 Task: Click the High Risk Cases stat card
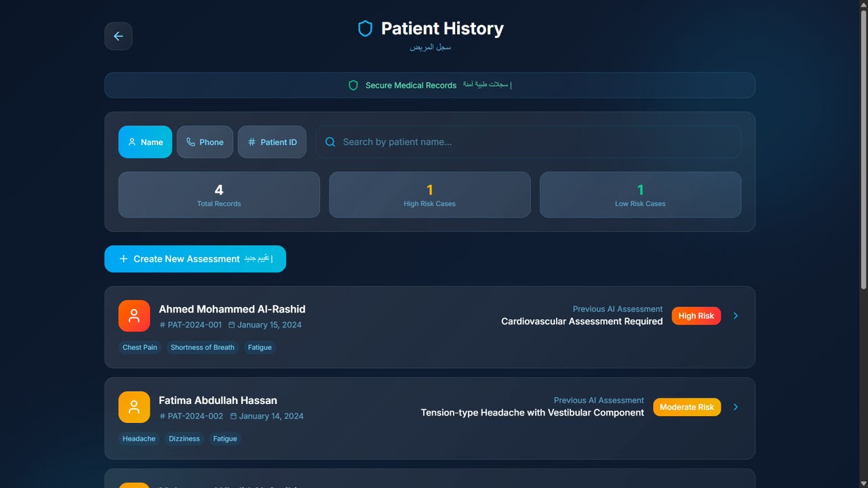430,195
